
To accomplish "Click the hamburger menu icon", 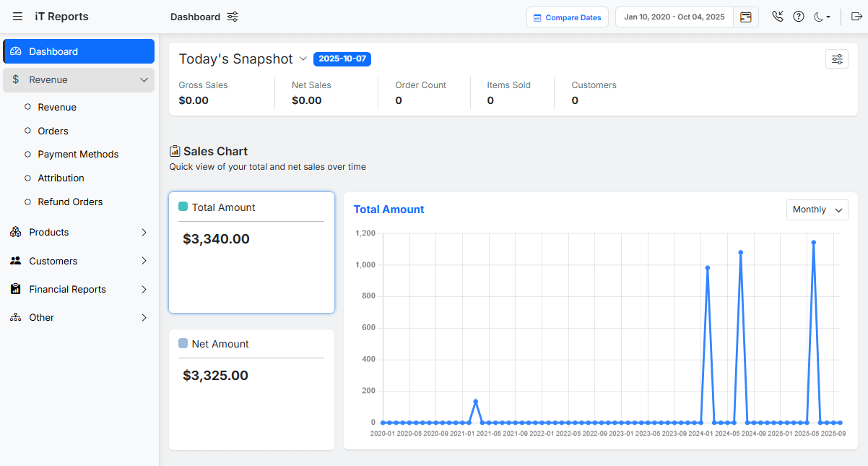I will point(17,17).
